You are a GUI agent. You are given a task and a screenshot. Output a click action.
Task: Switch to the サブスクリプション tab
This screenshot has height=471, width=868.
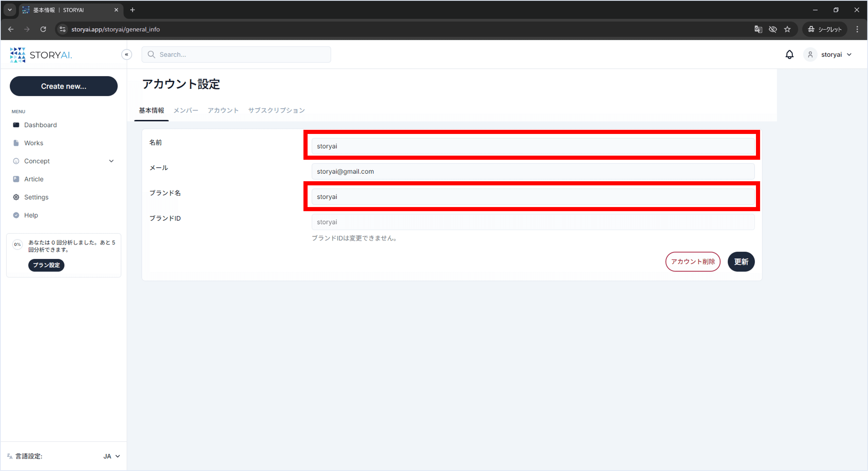pos(276,111)
